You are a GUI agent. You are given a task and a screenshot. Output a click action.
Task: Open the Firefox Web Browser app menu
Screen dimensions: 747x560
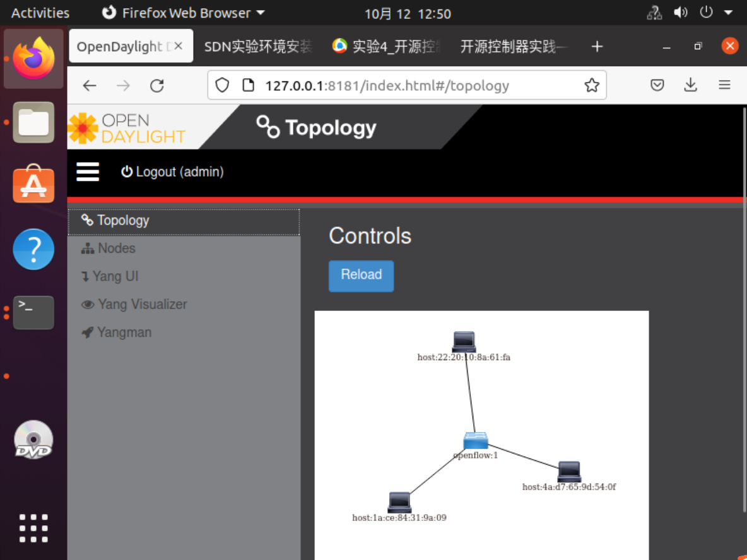[184, 13]
